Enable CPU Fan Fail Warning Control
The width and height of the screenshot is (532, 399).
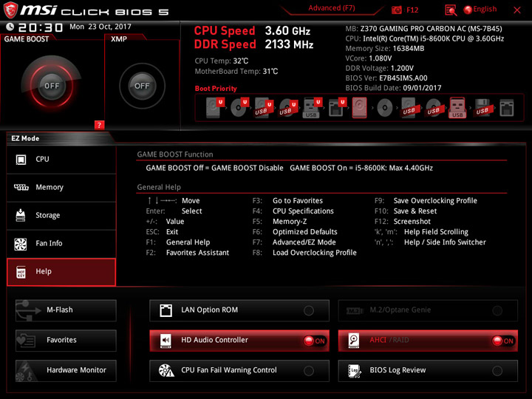click(239, 370)
